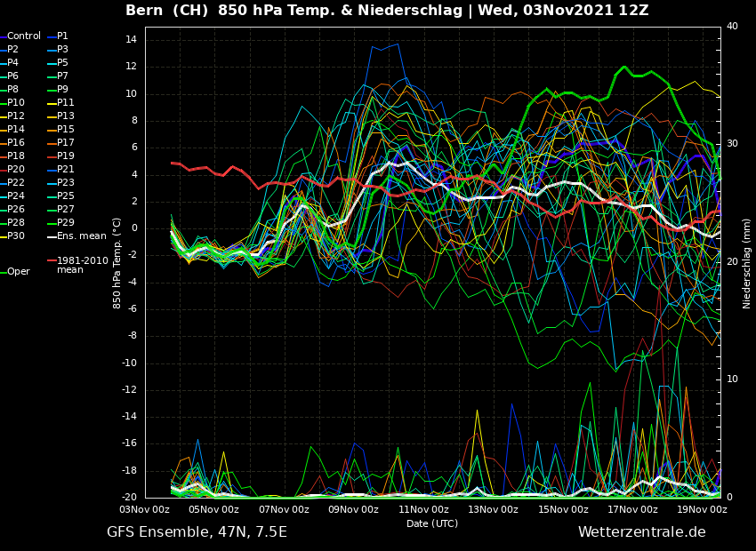Click the Date (UTC) axis label
This screenshot has width=756, height=551.
coord(432,524)
